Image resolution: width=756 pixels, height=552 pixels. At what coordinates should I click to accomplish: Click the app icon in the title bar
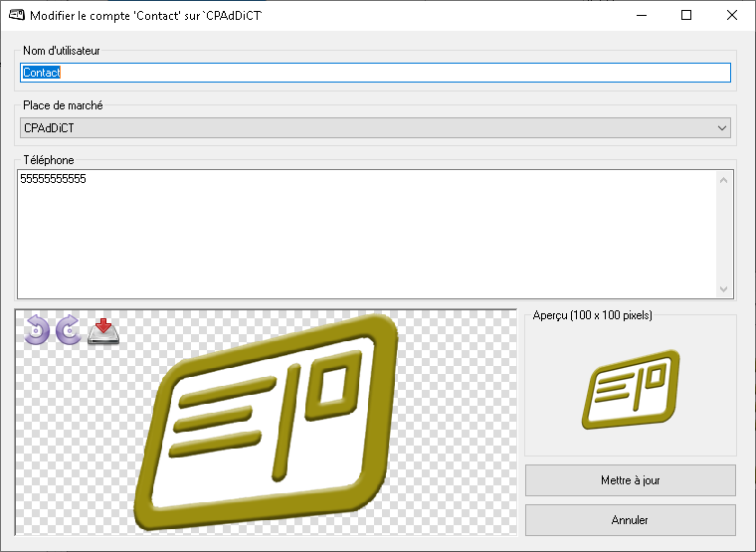pos(16,16)
